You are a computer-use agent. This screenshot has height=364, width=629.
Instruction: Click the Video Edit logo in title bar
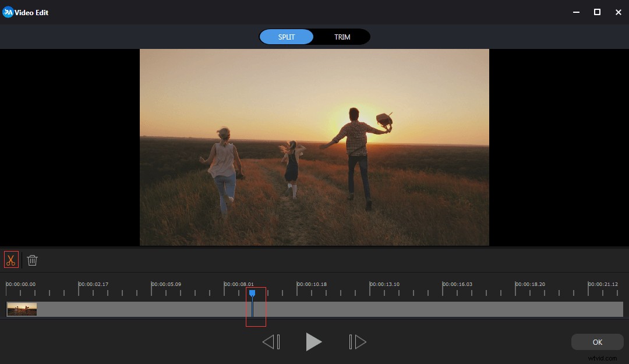point(8,12)
